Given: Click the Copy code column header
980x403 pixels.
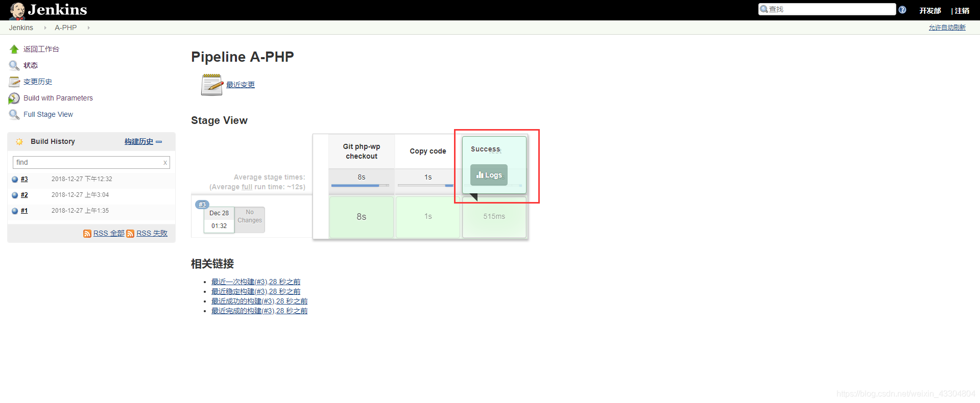Looking at the screenshot, I should [428, 152].
